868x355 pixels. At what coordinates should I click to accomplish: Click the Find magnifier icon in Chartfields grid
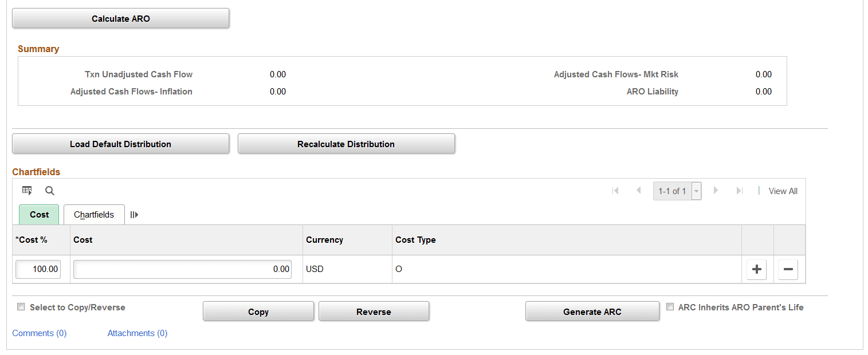(x=50, y=191)
